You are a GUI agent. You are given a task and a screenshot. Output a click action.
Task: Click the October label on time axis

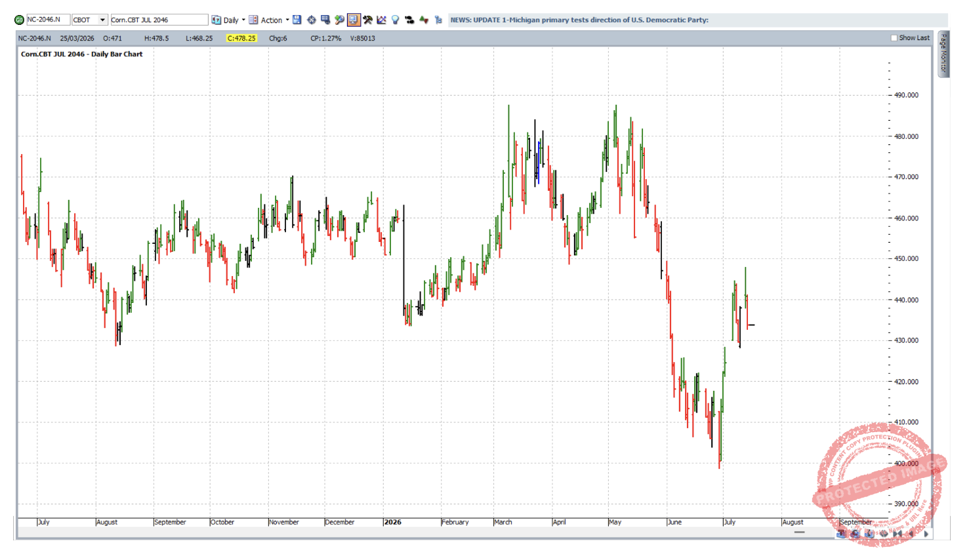[x=222, y=522]
